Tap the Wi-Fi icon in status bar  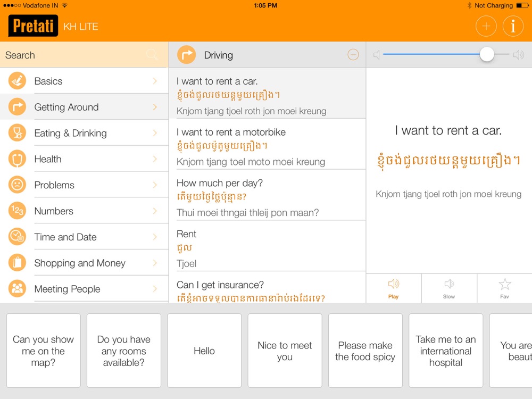click(x=64, y=5)
